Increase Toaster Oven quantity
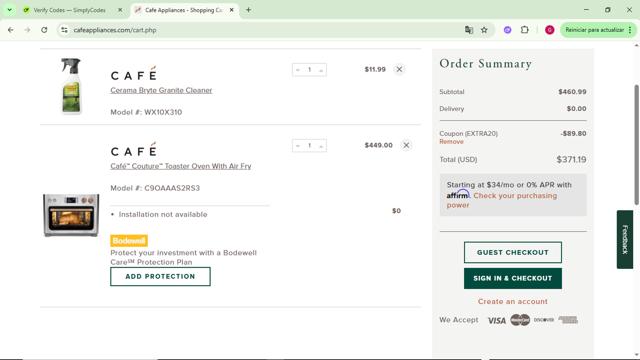The width and height of the screenshot is (640, 360). [321, 146]
